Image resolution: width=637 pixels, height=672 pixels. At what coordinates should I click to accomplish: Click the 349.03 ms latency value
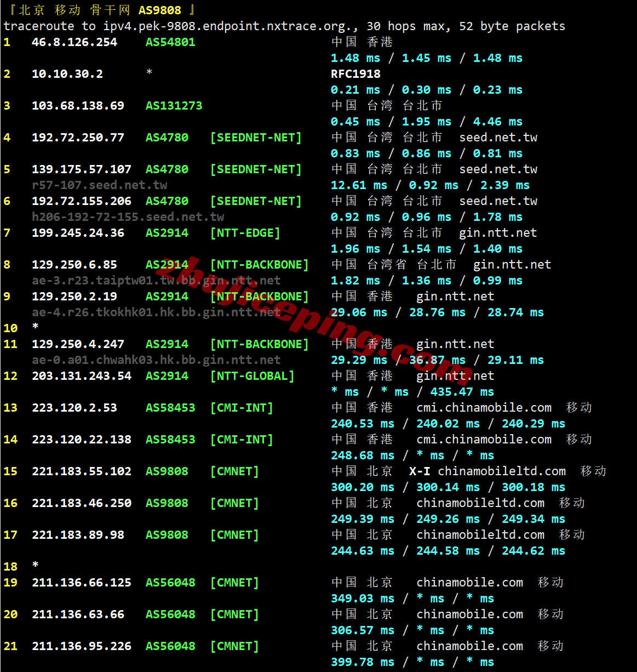click(363, 599)
